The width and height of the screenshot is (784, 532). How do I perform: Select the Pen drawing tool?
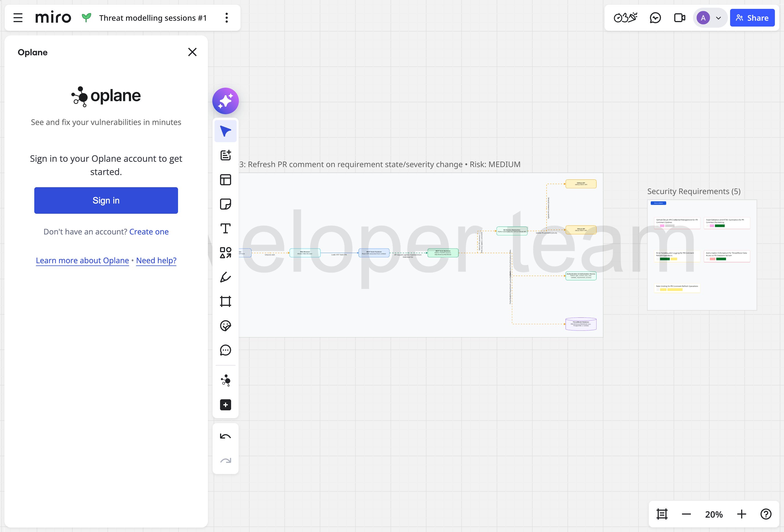click(x=225, y=277)
